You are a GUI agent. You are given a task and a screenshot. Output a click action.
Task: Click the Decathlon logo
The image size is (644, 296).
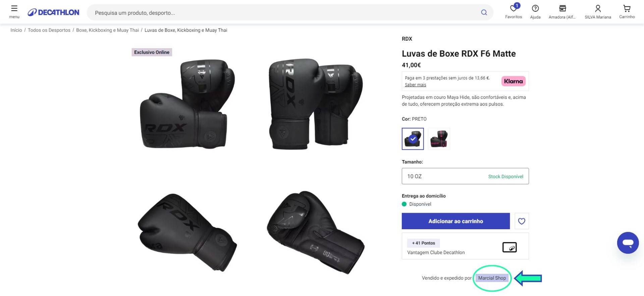coord(54,12)
